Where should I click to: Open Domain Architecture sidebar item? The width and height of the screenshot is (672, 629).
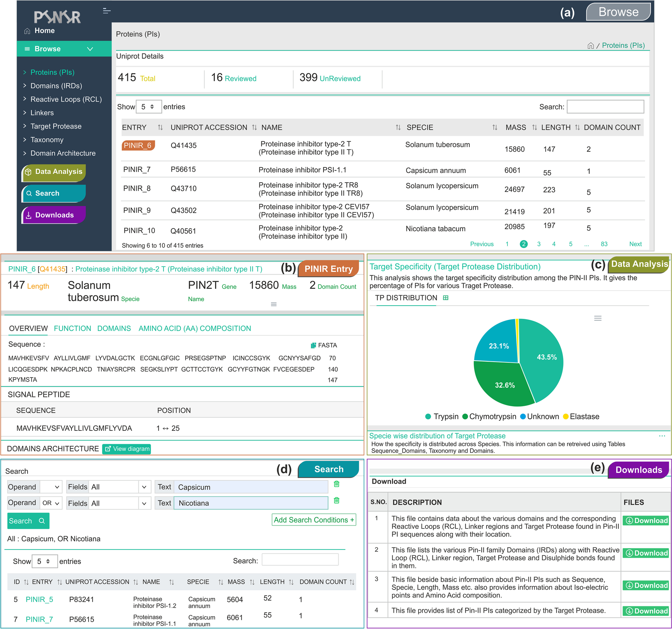(63, 153)
